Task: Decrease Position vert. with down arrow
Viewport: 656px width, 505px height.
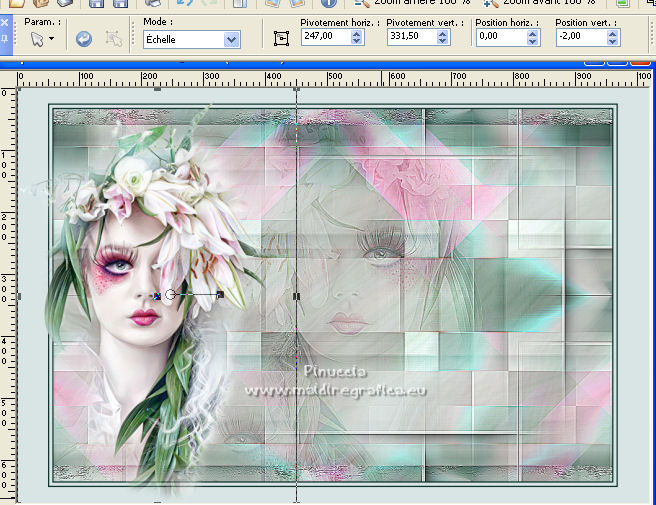Action: 612,41
